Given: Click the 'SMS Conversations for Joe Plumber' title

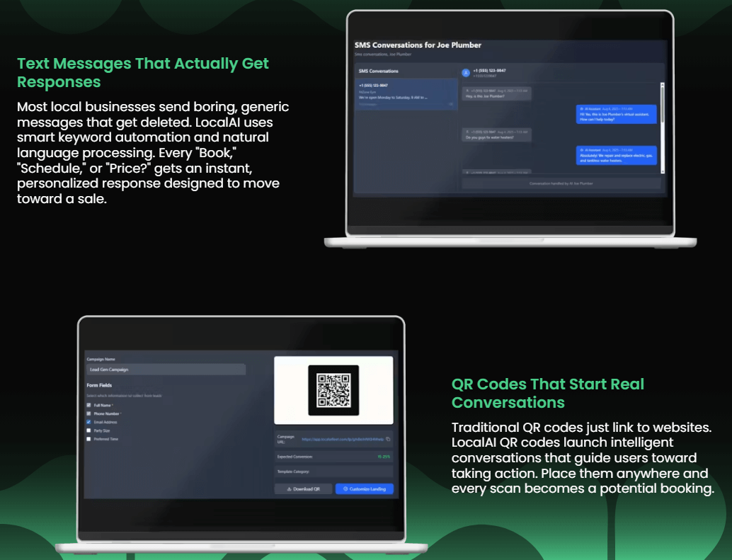Looking at the screenshot, I should pyautogui.click(x=418, y=45).
